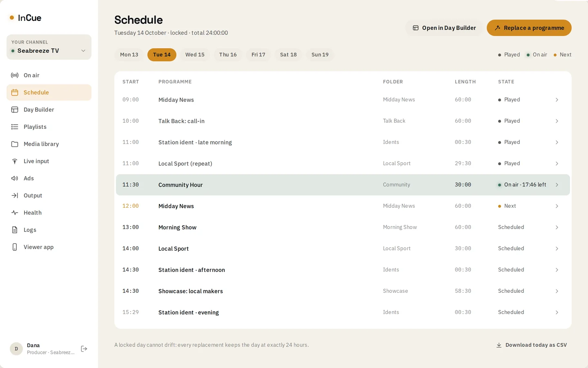Switch to the Wed 15 day tab
This screenshot has width=588, height=368.
click(195, 55)
